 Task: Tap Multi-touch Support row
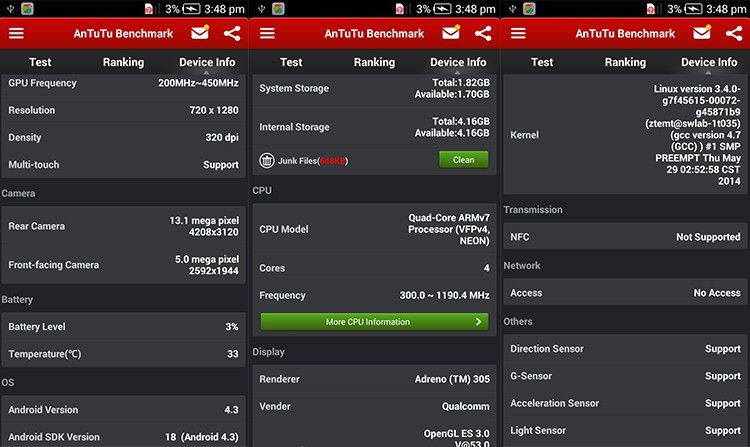(123, 164)
